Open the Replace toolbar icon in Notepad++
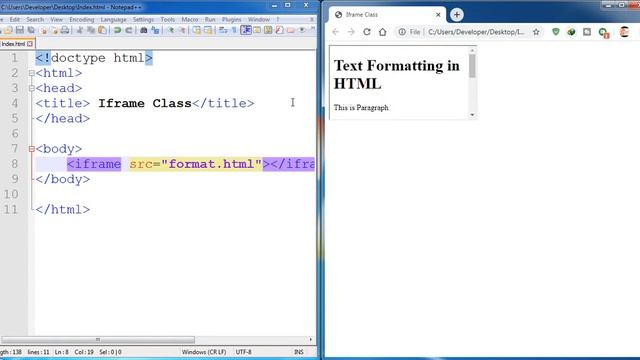Screen dimensions: 640x360 [155, 30]
